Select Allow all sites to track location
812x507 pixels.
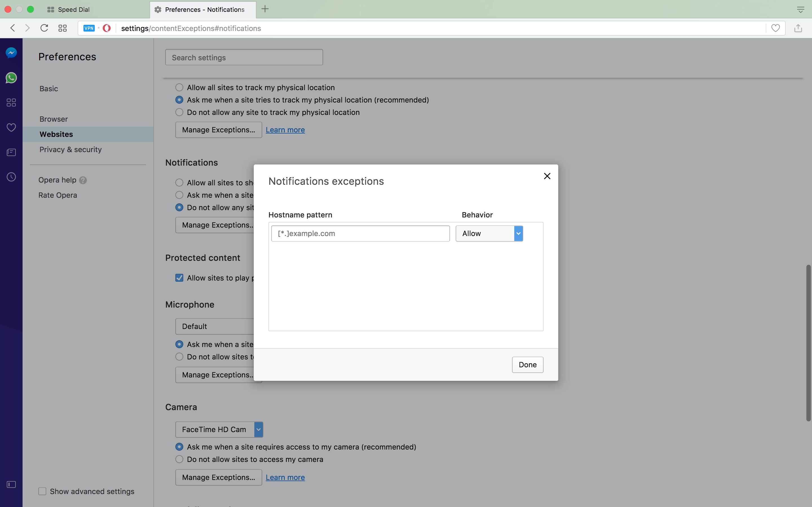pyautogui.click(x=179, y=88)
